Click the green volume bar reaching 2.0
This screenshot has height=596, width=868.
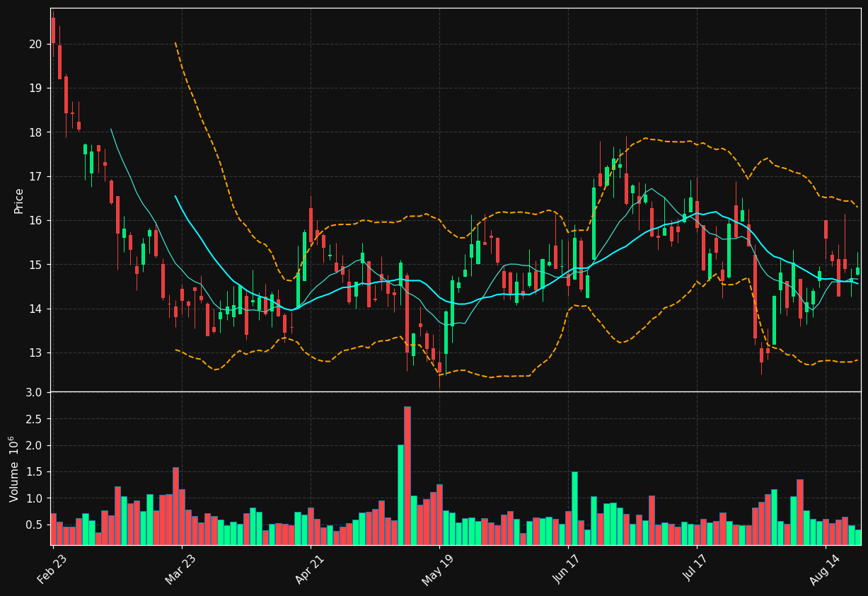(400, 495)
